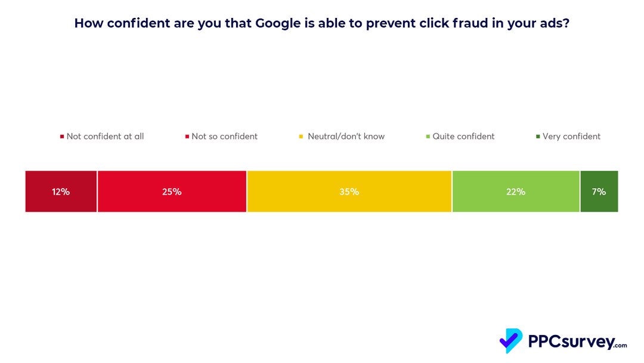This screenshot has width=644, height=363.
Task: Click the 12% data label text
Action: click(61, 192)
